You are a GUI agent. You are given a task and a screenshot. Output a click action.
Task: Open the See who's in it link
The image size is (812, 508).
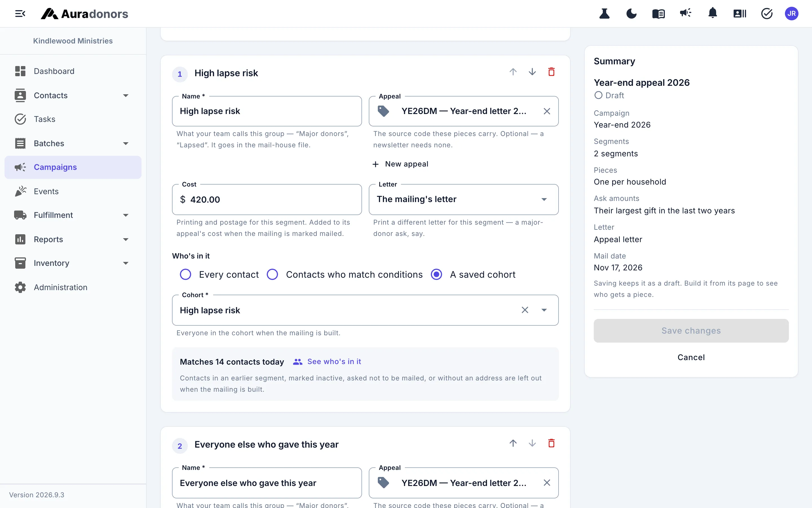coord(327,362)
